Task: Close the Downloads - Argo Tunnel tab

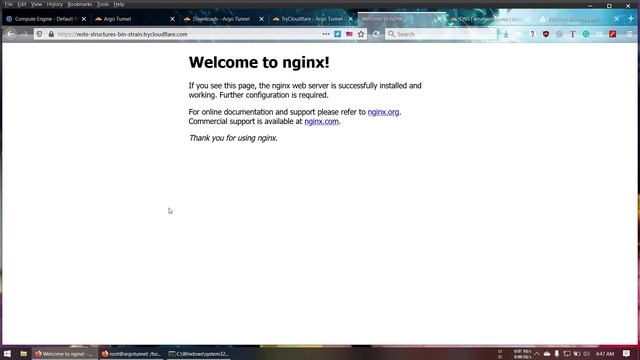Action: [262, 19]
